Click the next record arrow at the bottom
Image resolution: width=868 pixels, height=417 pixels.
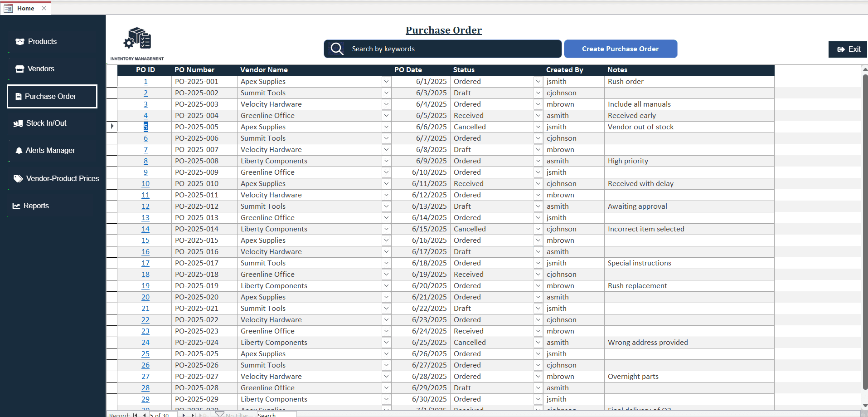click(x=183, y=414)
